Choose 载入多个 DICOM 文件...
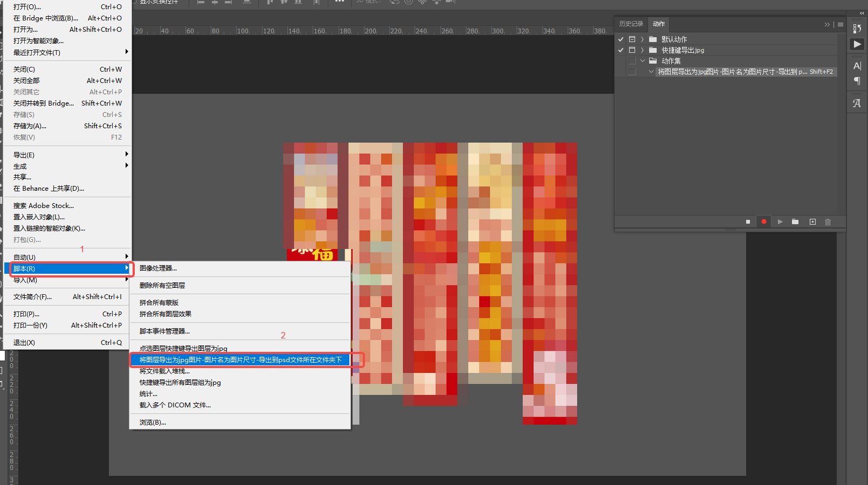This screenshot has height=485, width=868. coord(240,405)
